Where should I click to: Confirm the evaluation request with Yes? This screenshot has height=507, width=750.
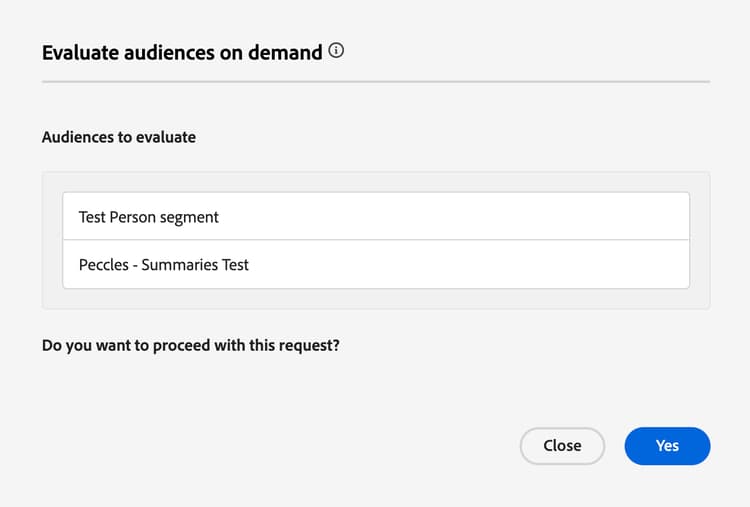[667, 446]
